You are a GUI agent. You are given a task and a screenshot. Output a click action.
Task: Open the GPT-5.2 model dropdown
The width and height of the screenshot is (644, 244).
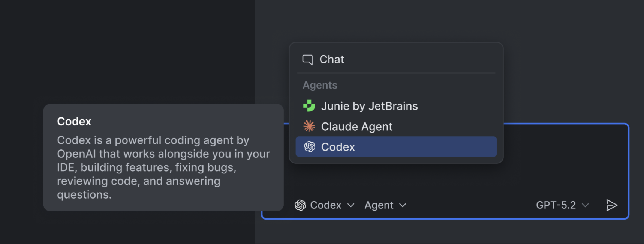[x=556, y=205]
